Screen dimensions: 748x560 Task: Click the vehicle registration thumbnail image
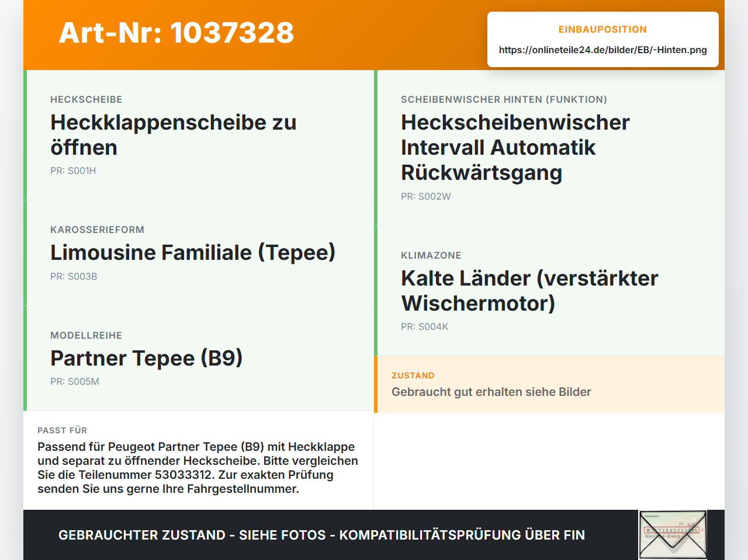pos(673,534)
